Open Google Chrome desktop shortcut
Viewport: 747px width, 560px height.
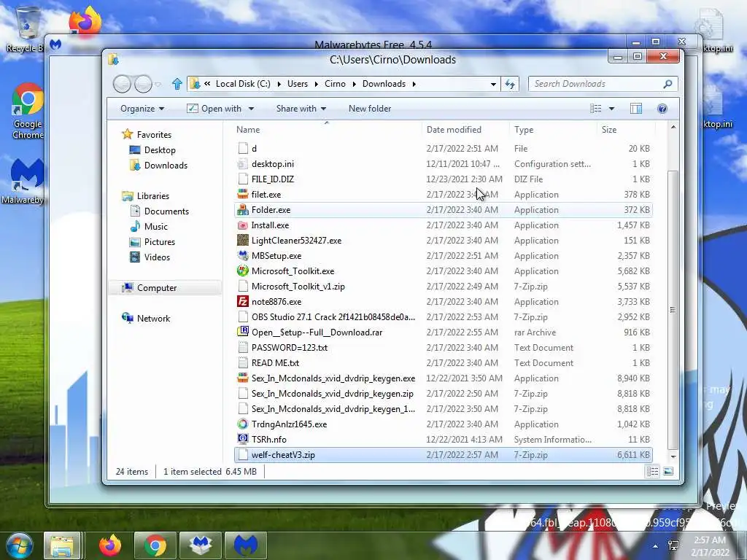click(x=28, y=112)
